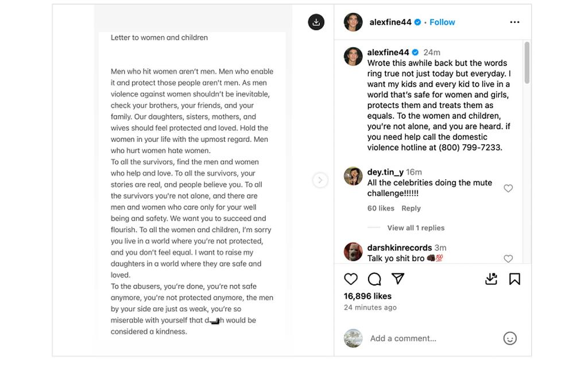
Task: Save the post with the bookmark icon
Action: click(x=514, y=279)
